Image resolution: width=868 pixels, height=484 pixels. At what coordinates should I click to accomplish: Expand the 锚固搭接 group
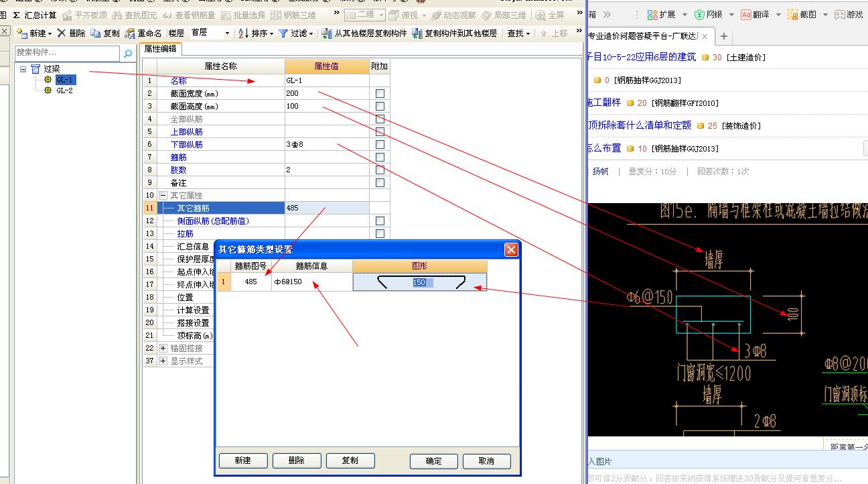(163, 348)
